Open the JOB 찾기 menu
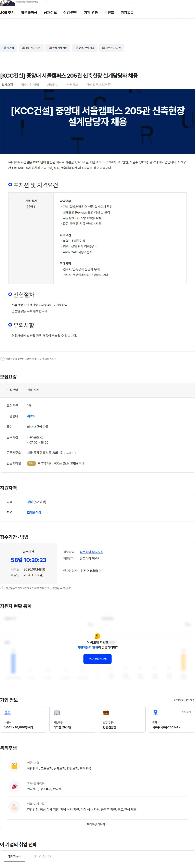This screenshot has height=868, width=195. pyautogui.click(x=7, y=12)
